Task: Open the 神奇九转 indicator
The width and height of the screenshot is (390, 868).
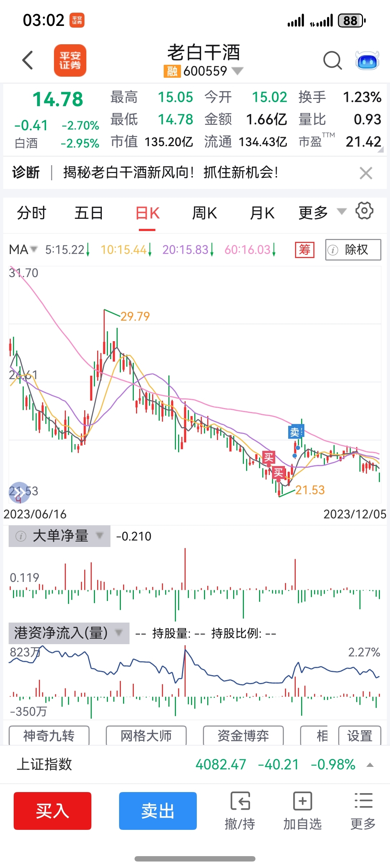Action: (x=49, y=736)
